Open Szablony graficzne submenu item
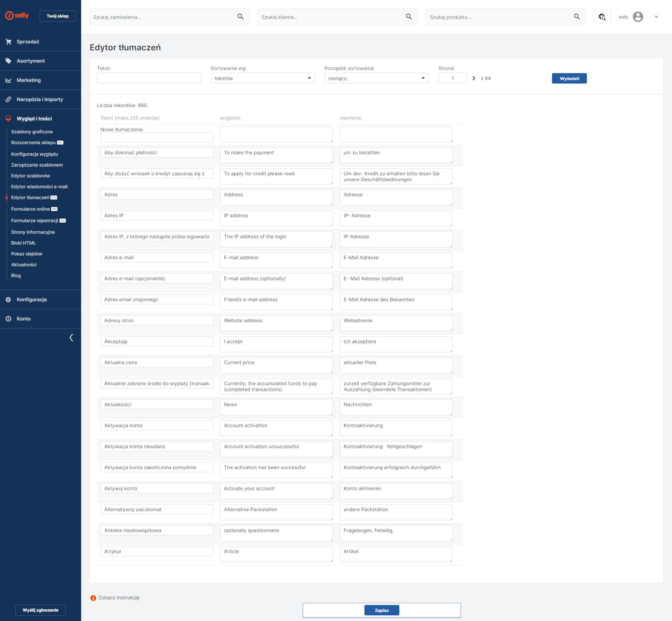Image resolution: width=672 pixels, height=621 pixels. pyautogui.click(x=32, y=131)
